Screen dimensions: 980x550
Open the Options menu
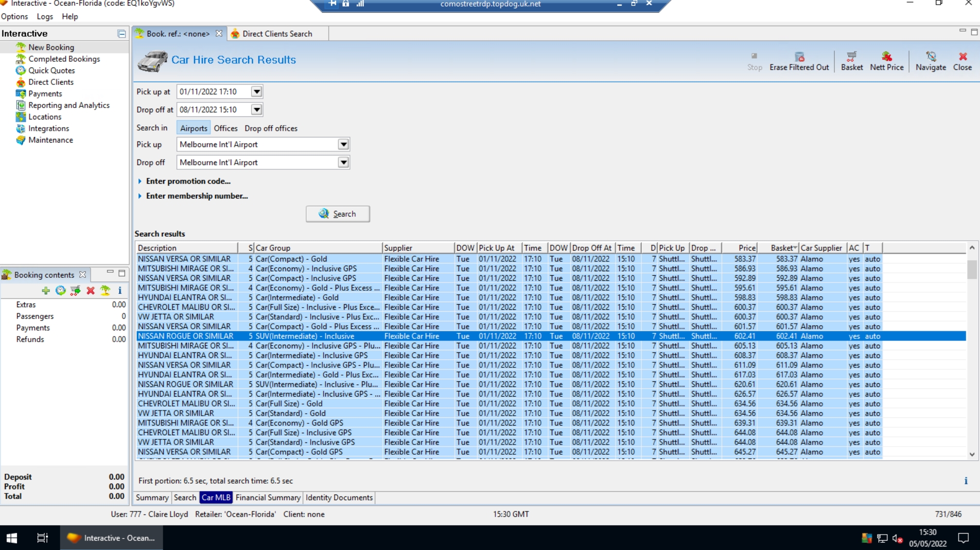(x=14, y=16)
